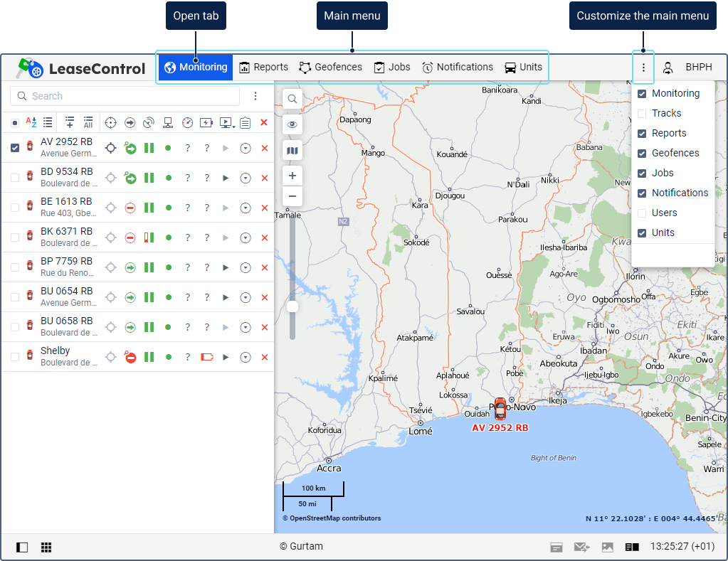Click the zoom in plus button on map
The image size is (728, 561).
point(292,176)
